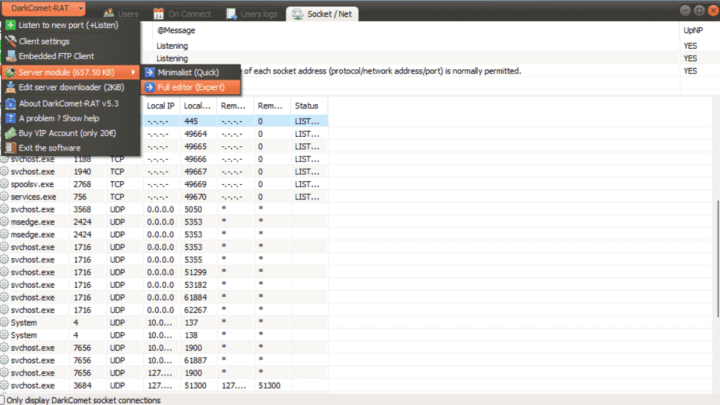Screen dimensions: 720x405
Task: Click the icon of svchost.exe on port 61884
Action: (5, 298)
